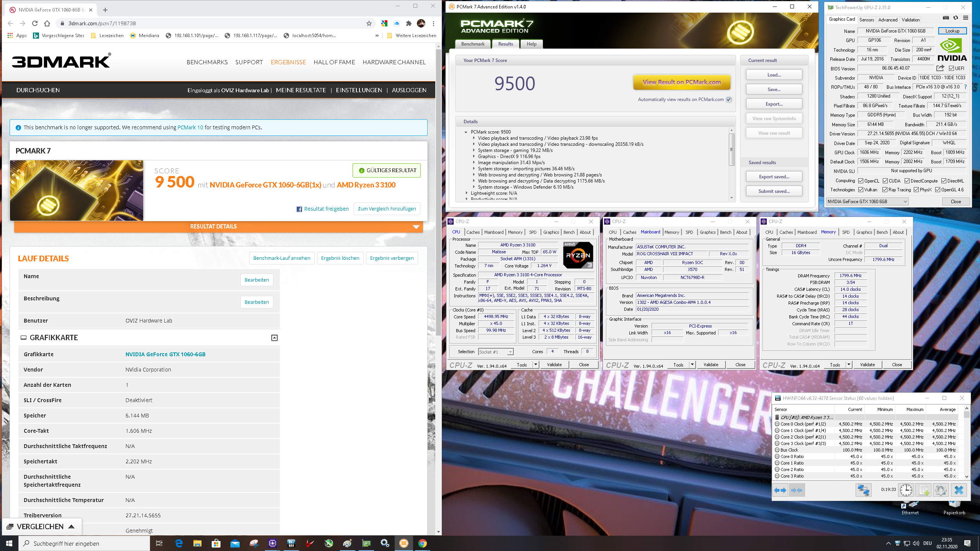Click HWiNFO collapse arrows icon
Viewport: 980px width, 551px height.
[x=797, y=490]
